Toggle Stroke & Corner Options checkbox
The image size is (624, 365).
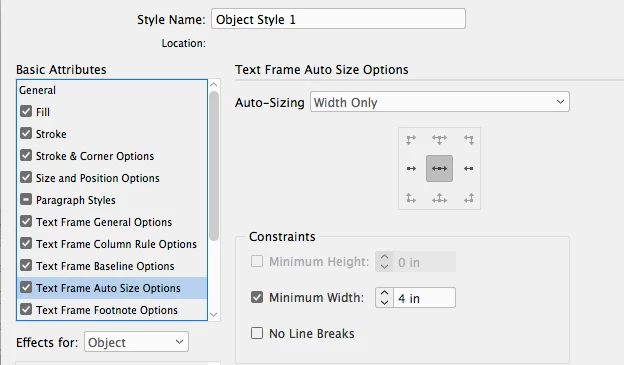(26, 155)
